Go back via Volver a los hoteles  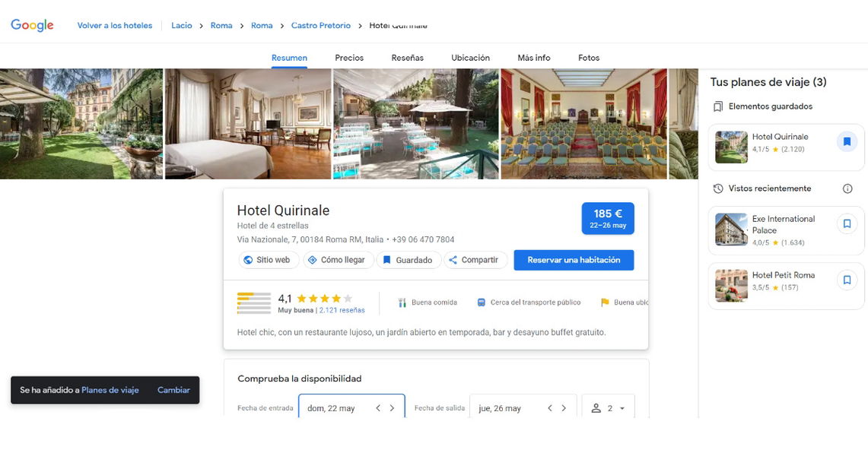115,25
